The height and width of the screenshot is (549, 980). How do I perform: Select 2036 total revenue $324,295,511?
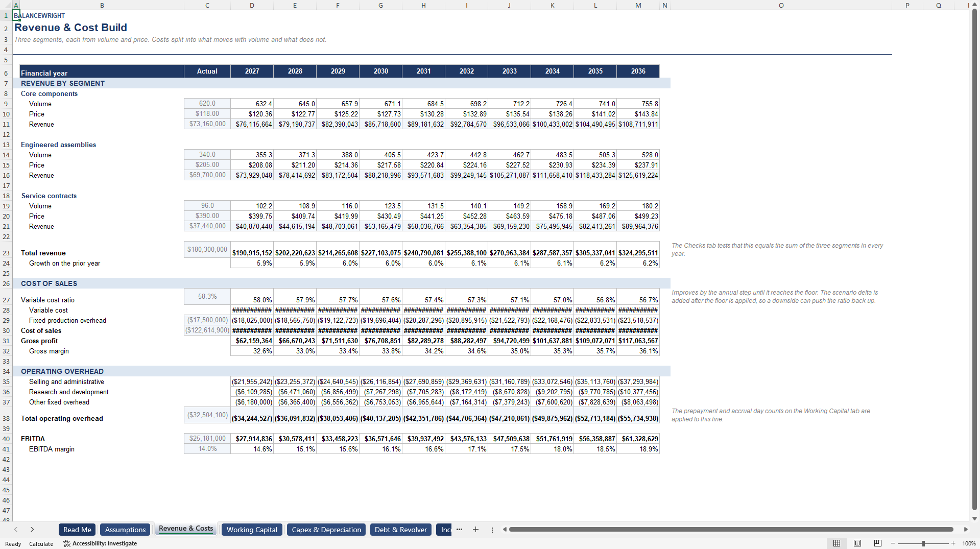pos(638,250)
